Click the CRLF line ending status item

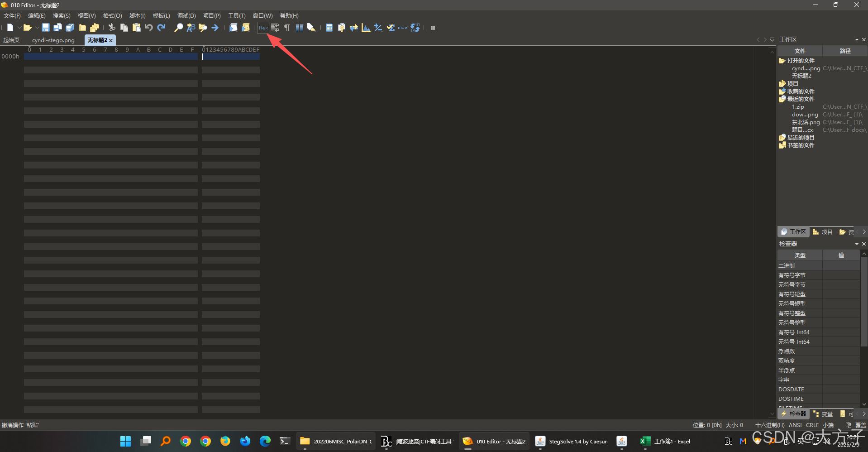coord(812,425)
